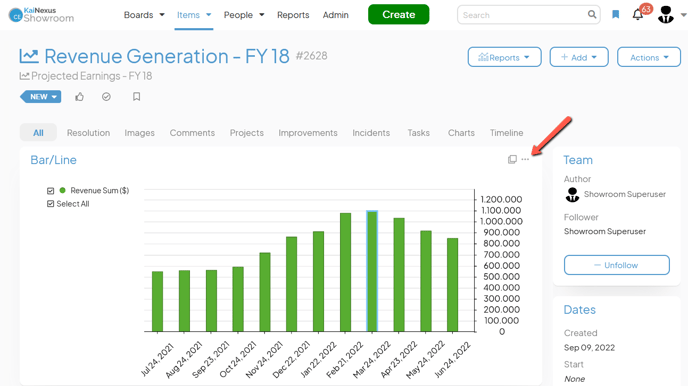
Task: Toggle the Select All checkbox
Action: pyautogui.click(x=50, y=204)
